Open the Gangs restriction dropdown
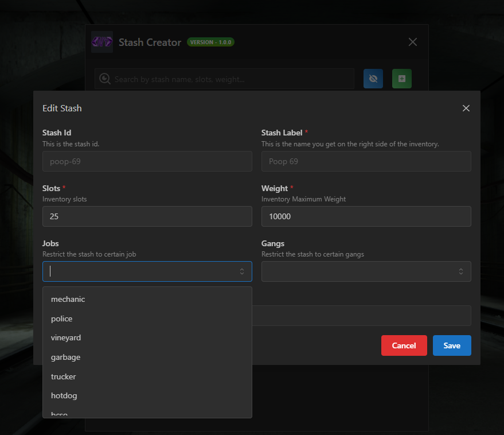 coord(366,271)
